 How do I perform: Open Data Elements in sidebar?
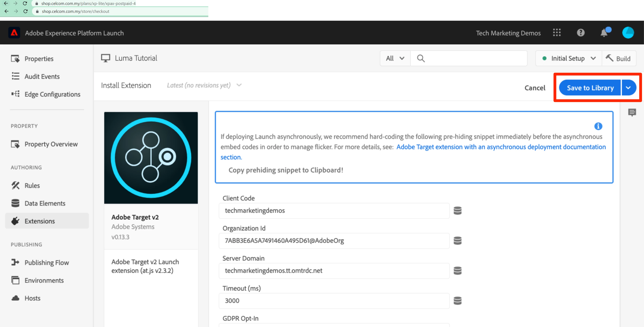click(45, 203)
